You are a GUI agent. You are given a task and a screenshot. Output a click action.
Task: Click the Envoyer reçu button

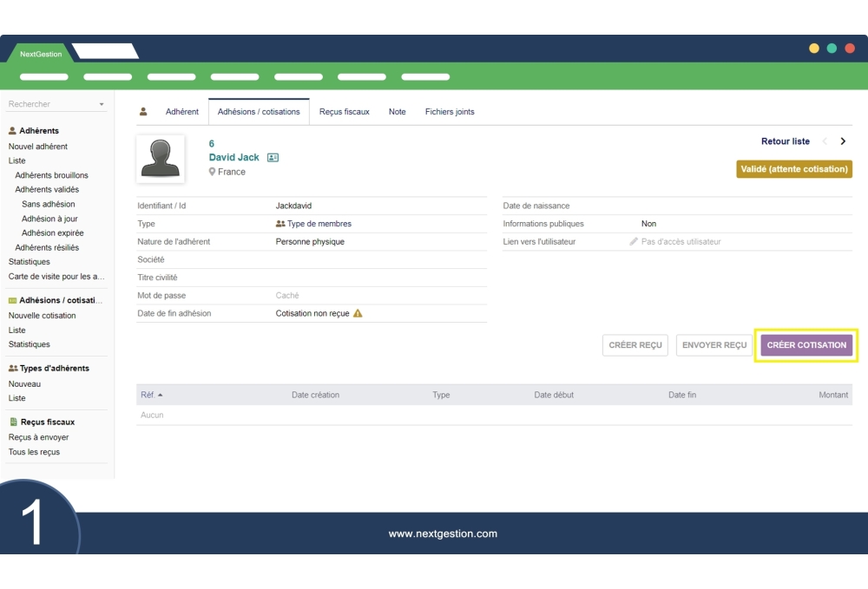[713, 345]
